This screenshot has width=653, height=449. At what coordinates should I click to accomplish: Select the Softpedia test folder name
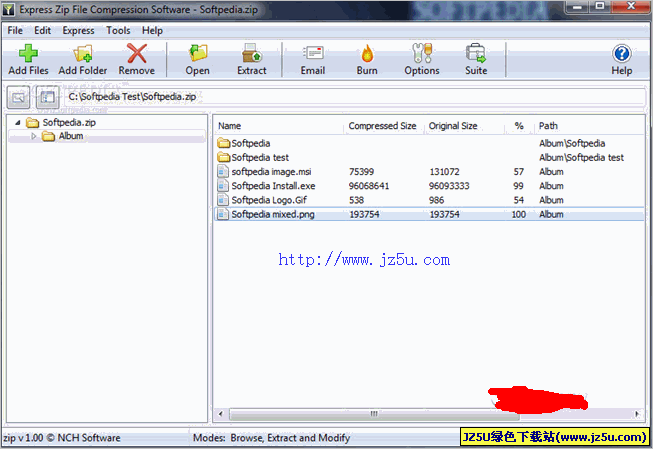click(x=260, y=157)
